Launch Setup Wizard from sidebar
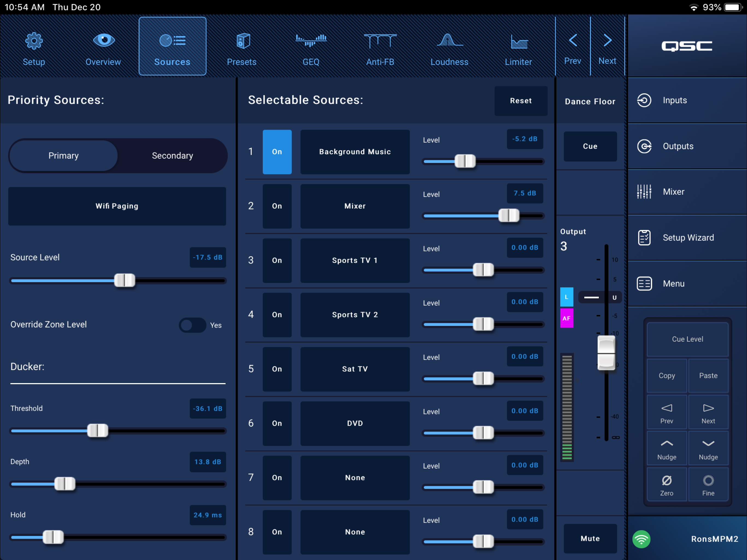Viewport: 747px width, 560px height. [x=688, y=237]
